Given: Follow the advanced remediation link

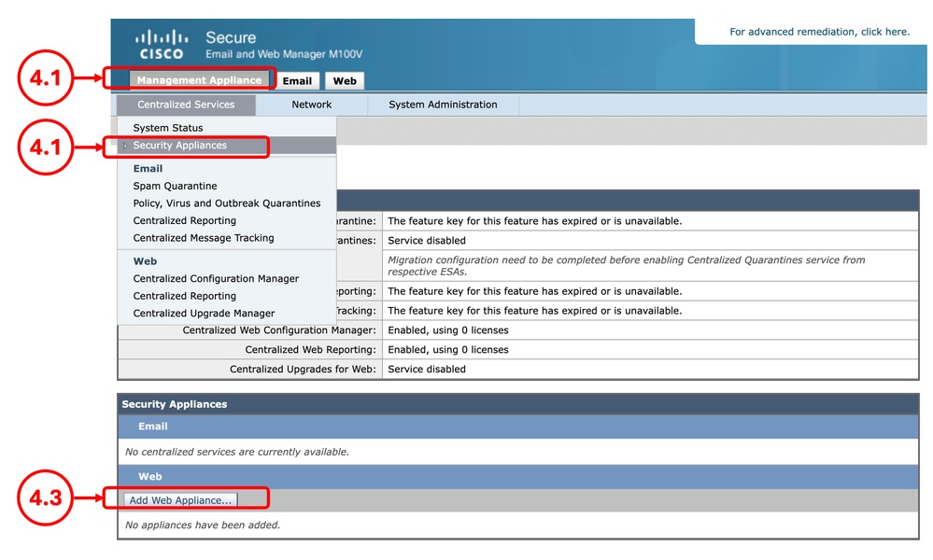Looking at the screenshot, I should point(816,32).
